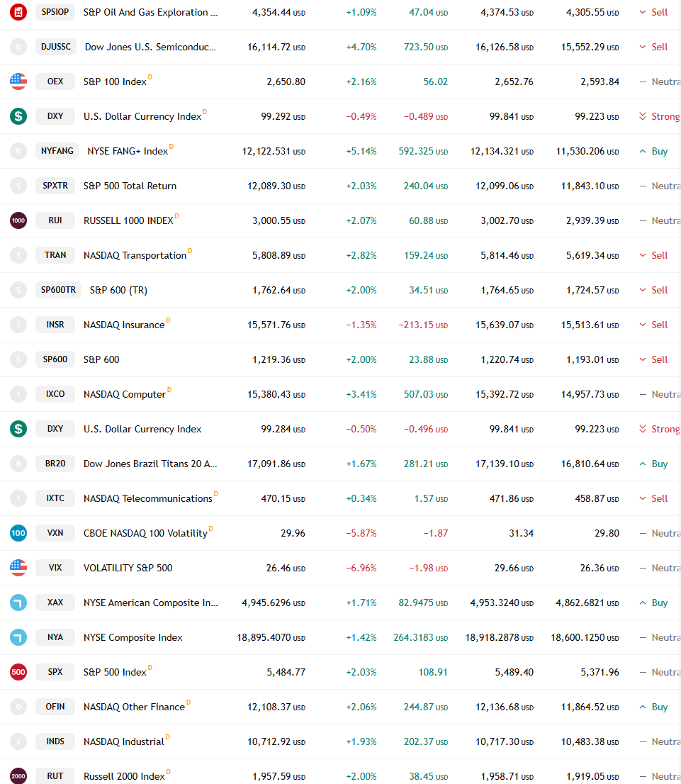Open NASDAQ Computer link
The width and height of the screenshot is (681, 784).
[x=125, y=394]
